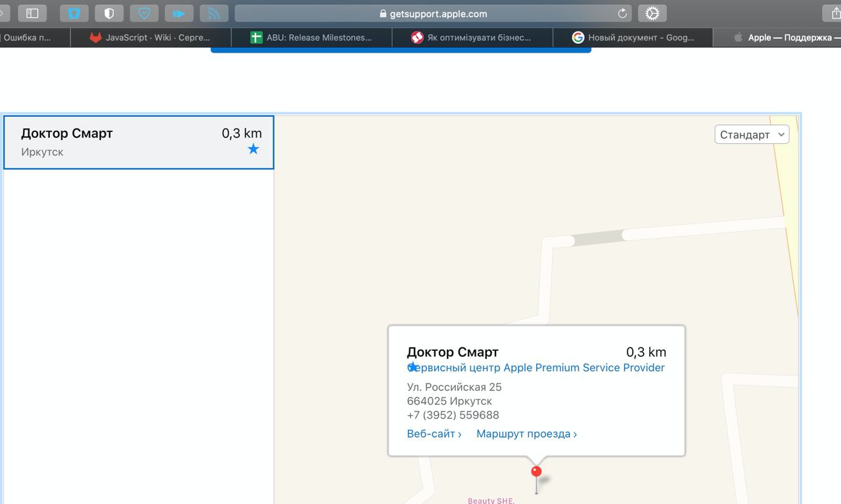
Task: Reload the page with refresh icon
Action: pos(622,13)
